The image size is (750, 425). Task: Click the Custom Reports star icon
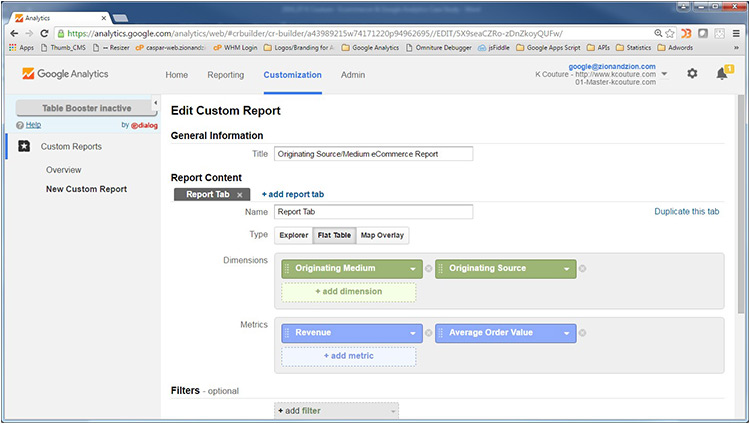click(24, 146)
